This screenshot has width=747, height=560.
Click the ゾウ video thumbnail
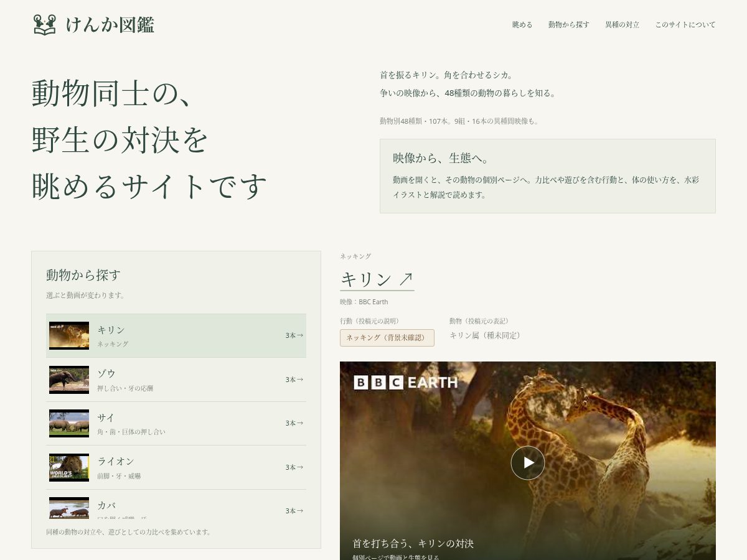69,380
